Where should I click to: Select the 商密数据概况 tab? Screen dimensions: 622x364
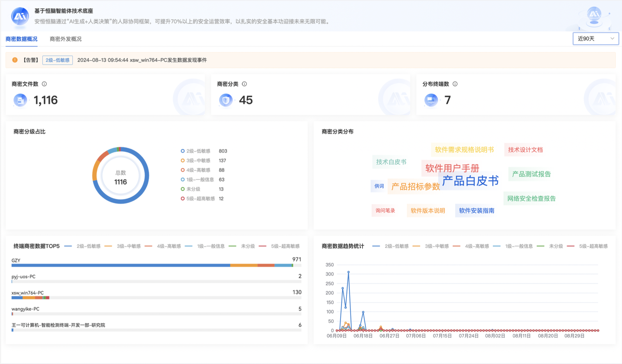(x=21, y=39)
